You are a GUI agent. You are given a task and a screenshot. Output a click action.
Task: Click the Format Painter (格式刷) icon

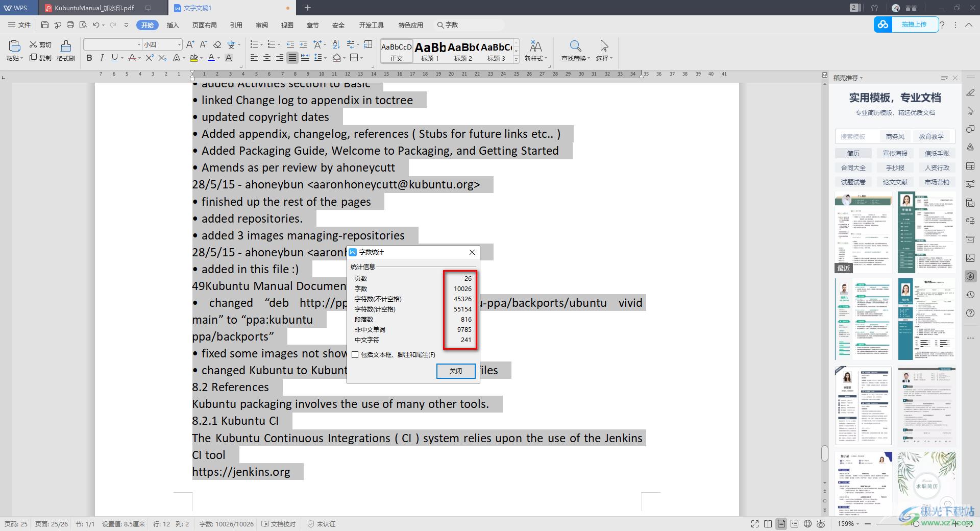coord(66,46)
